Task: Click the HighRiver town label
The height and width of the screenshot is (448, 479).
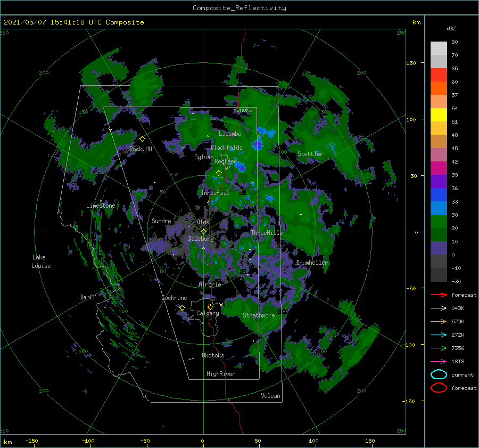Action: pos(221,374)
